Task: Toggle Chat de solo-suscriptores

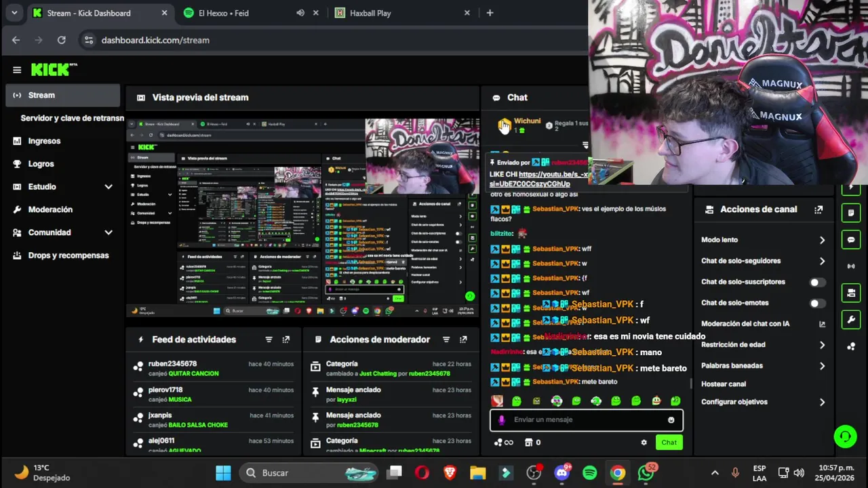Action: [x=818, y=282]
